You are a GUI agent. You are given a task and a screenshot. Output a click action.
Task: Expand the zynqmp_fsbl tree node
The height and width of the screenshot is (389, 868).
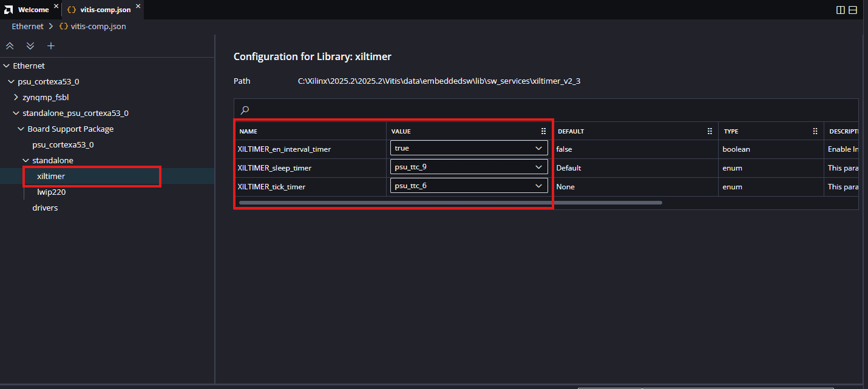(16, 97)
